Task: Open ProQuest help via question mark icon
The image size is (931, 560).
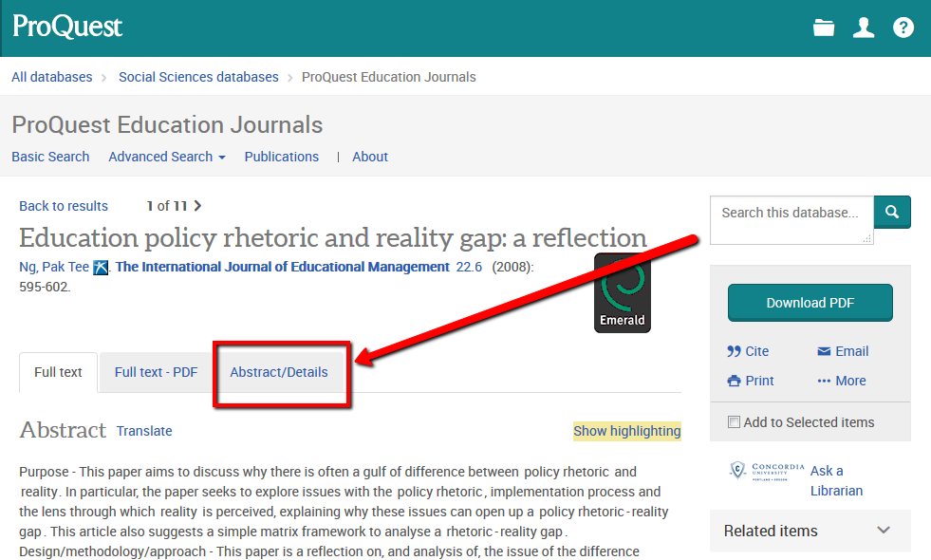Action: click(x=903, y=28)
